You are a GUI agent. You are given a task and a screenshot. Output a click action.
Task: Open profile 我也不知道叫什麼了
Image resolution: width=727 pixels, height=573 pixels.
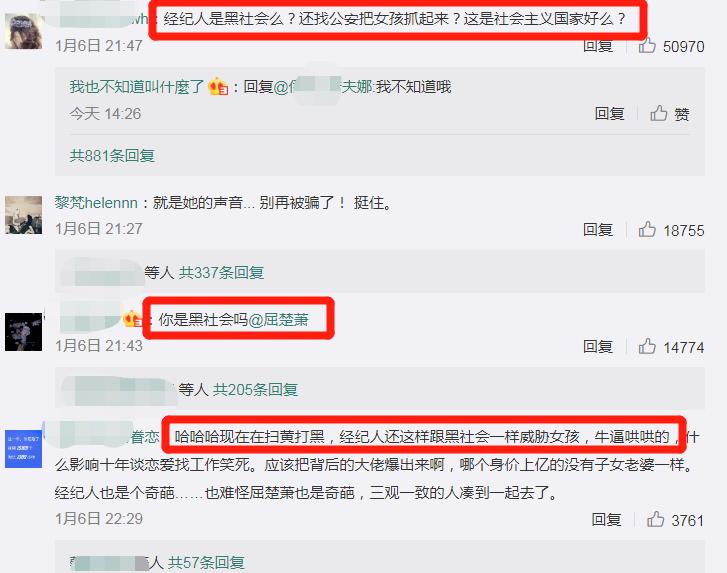coord(137,87)
